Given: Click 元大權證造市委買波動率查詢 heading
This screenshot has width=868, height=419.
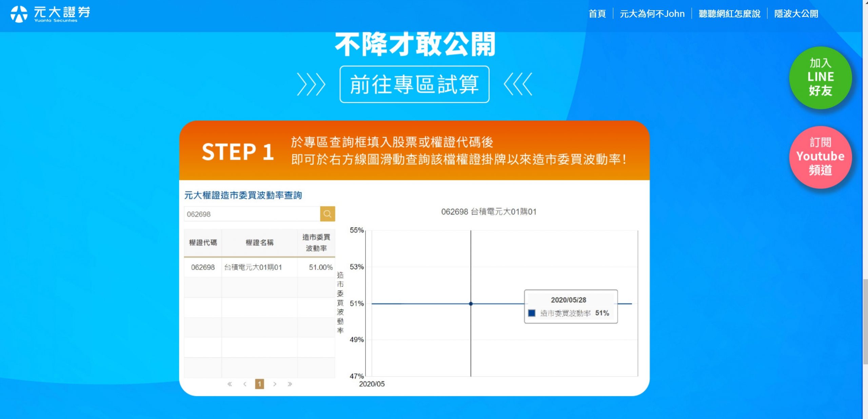Looking at the screenshot, I should pos(243,195).
